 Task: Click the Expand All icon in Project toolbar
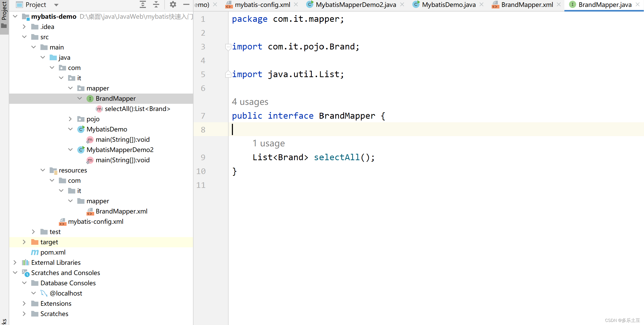pos(143,4)
